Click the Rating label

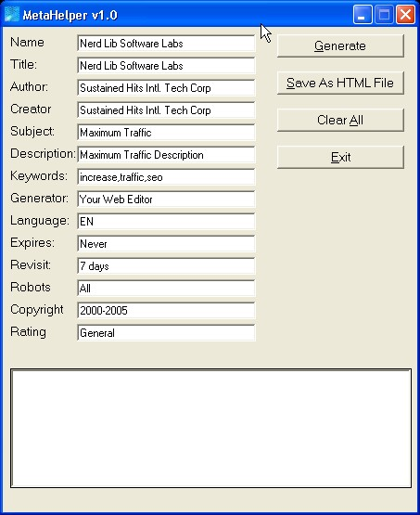28,331
